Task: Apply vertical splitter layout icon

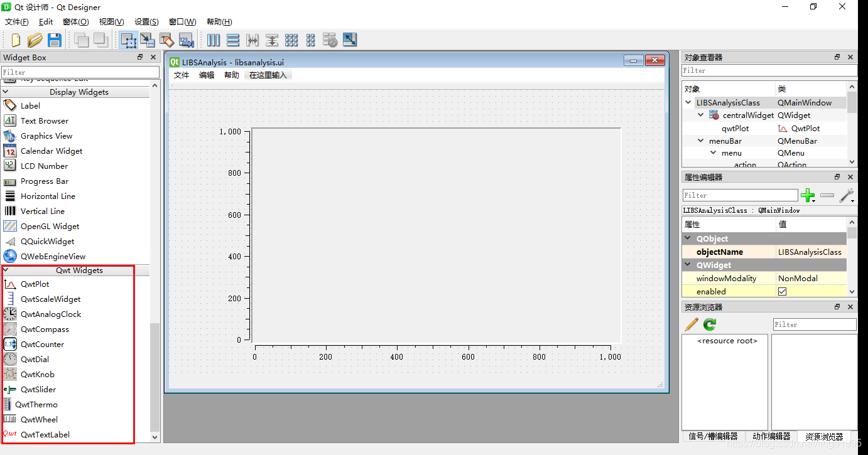Action: coord(272,40)
